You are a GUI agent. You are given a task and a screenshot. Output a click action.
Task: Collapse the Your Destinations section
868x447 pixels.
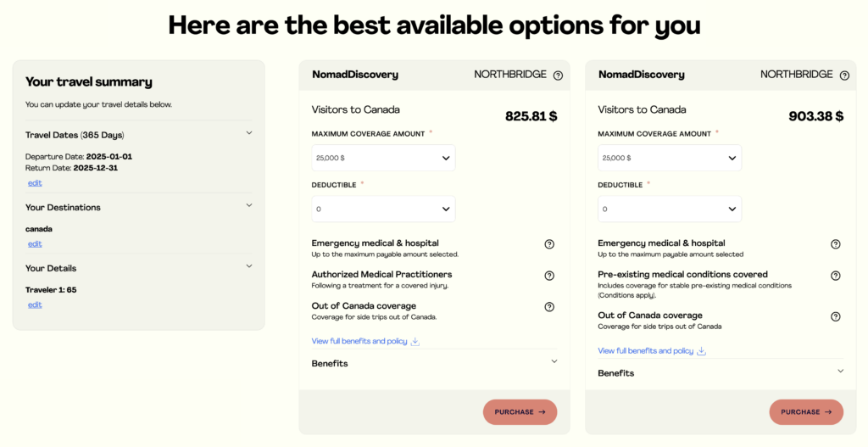click(x=249, y=205)
